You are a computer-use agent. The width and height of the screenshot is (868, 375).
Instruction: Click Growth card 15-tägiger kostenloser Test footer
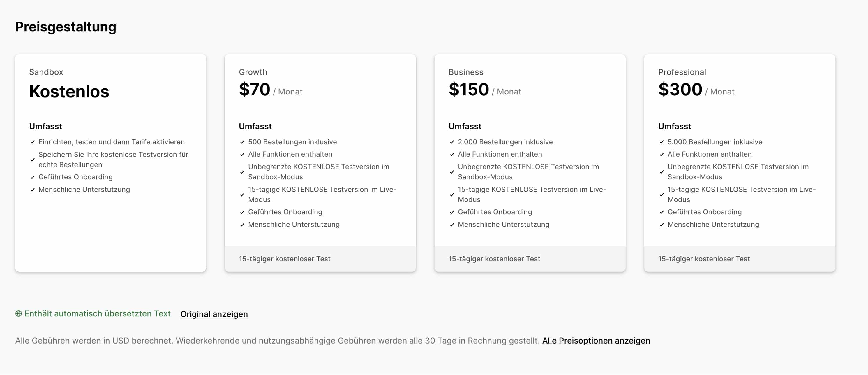(x=284, y=259)
